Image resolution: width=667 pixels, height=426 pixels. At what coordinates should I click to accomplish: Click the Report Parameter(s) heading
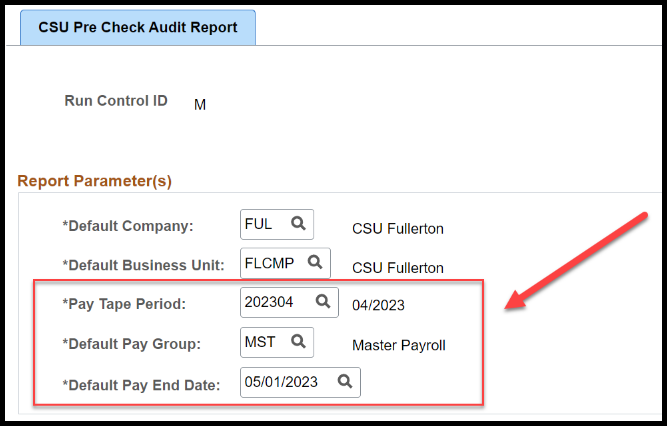pyautogui.click(x=94, y=181)
